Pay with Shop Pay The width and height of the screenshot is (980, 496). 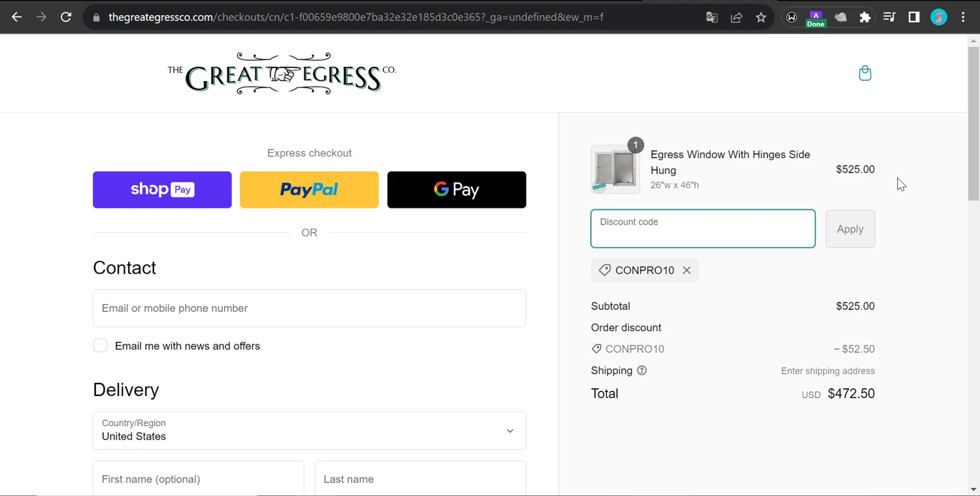tap(162, 190)
